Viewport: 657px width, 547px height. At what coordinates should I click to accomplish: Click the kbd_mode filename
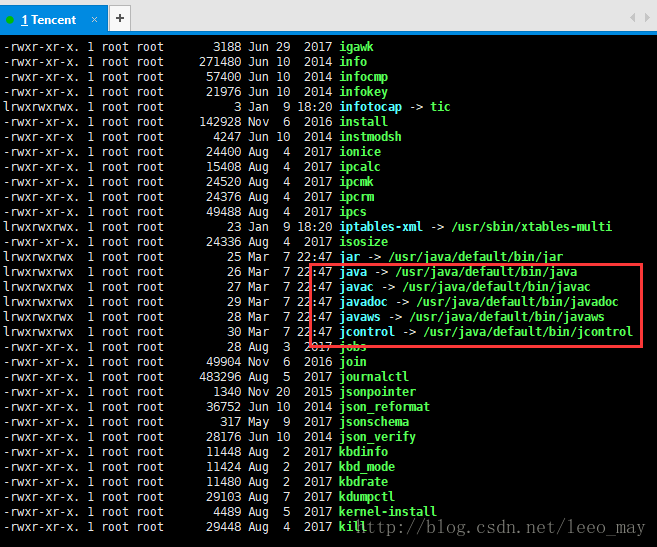(367, 467)
